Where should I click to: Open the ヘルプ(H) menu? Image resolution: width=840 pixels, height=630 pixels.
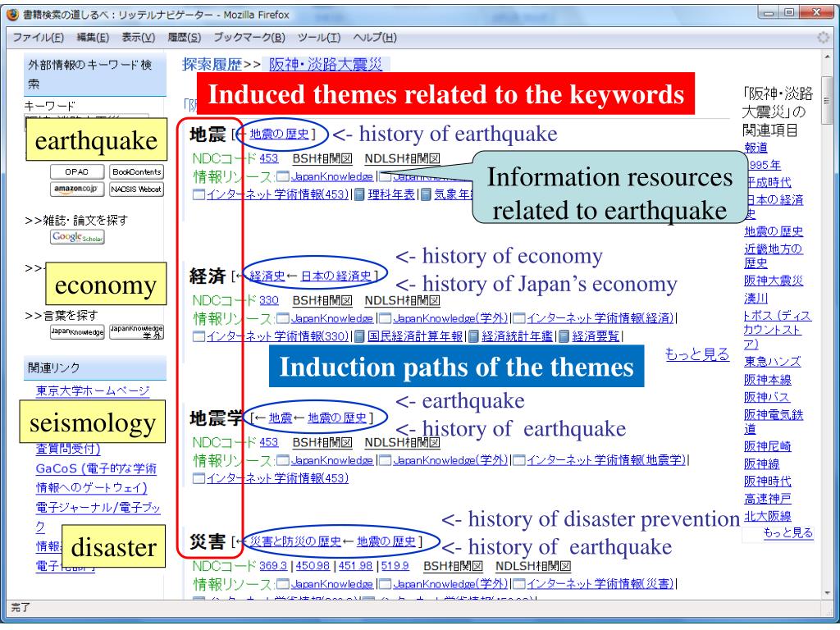click(375, 37)
